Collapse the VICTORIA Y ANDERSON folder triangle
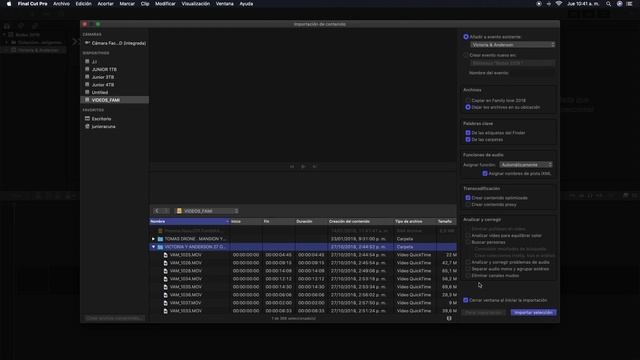640x360 pixels. (x=153, y=247)
